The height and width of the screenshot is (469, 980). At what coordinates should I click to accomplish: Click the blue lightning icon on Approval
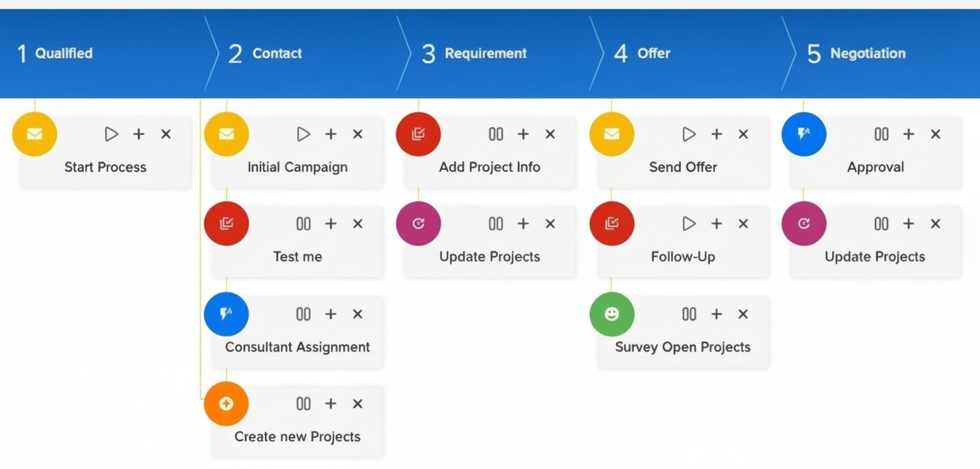(x=804, y=134)
